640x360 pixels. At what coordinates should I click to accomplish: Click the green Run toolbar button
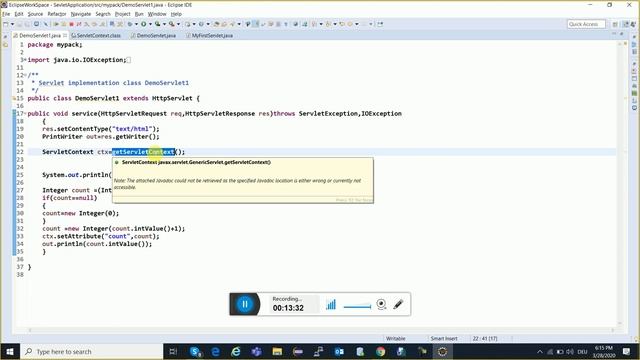[144, 24]
